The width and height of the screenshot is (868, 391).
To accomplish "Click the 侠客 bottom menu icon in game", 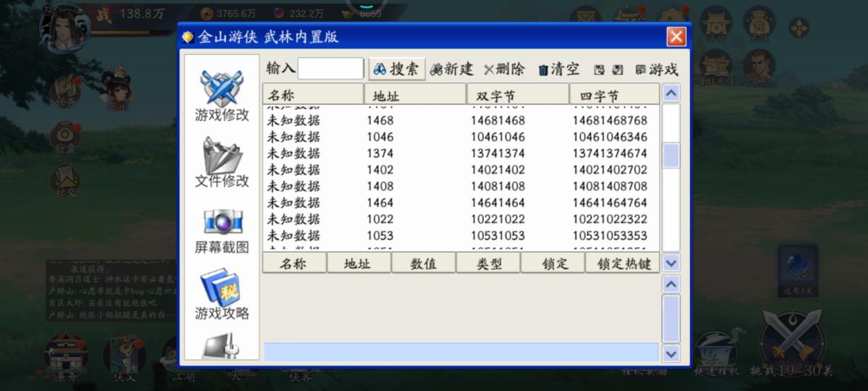I will [300, 376].
